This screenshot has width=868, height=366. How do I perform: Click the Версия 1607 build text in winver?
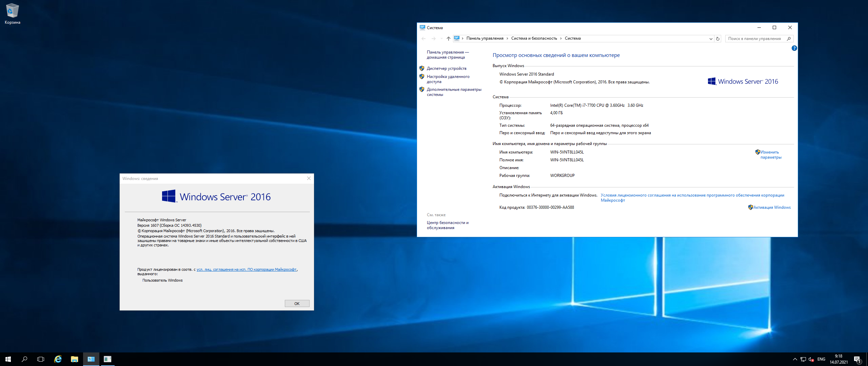click(169, 225)
